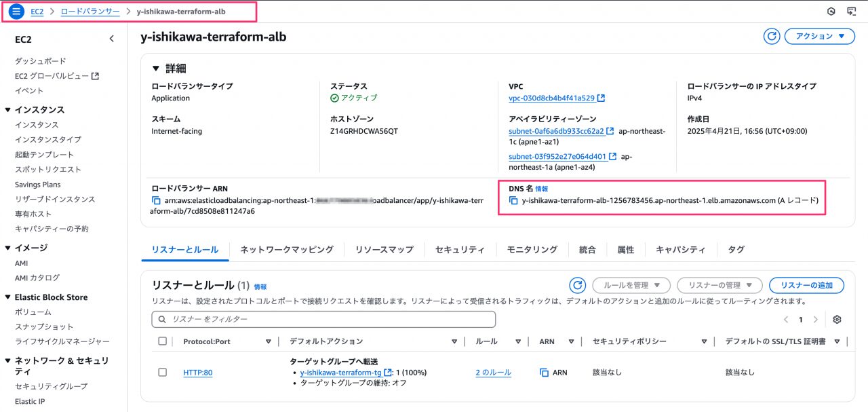This screenshot has width=868, height=412.
Task: Collapse the インスタンス section triangle in the sidebar
Action: point(7,110)
